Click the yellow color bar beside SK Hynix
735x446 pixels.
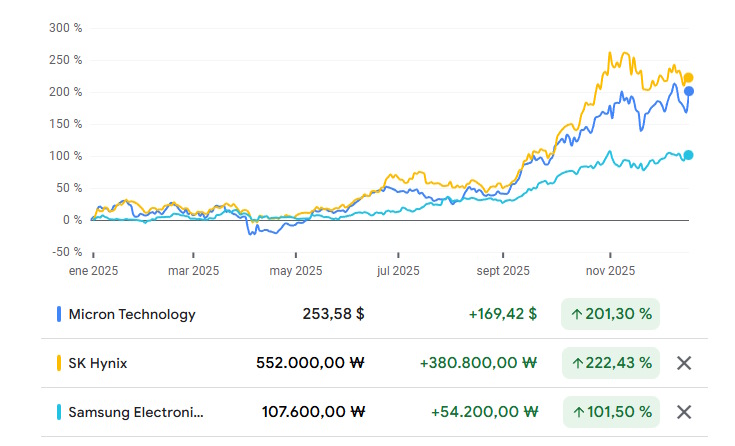[x=59, y=363]
